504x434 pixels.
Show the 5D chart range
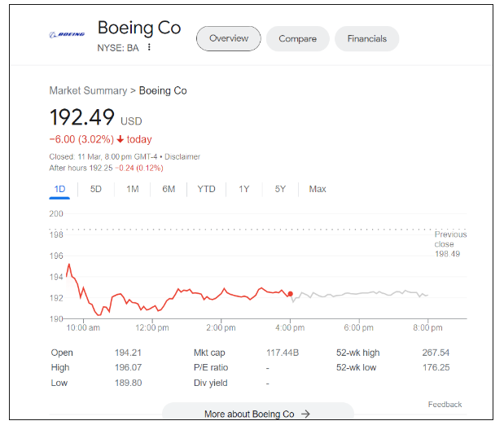[96, 189]
